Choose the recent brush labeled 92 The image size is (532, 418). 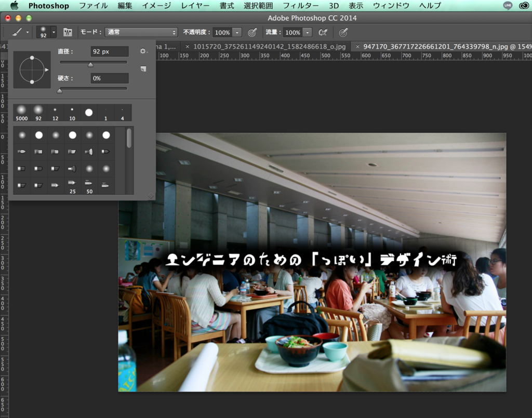(38, 113)
